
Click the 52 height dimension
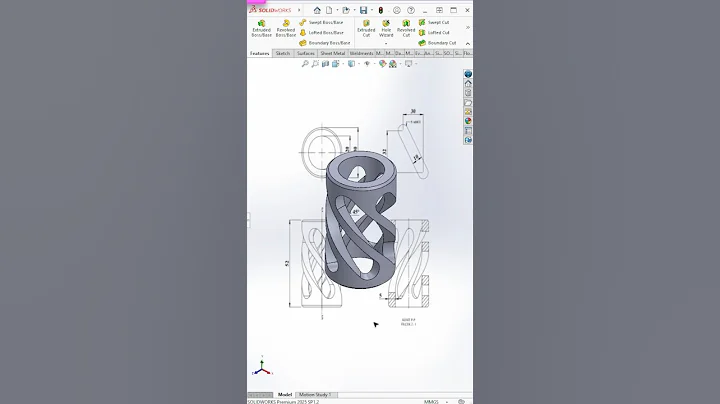(287, 263)
